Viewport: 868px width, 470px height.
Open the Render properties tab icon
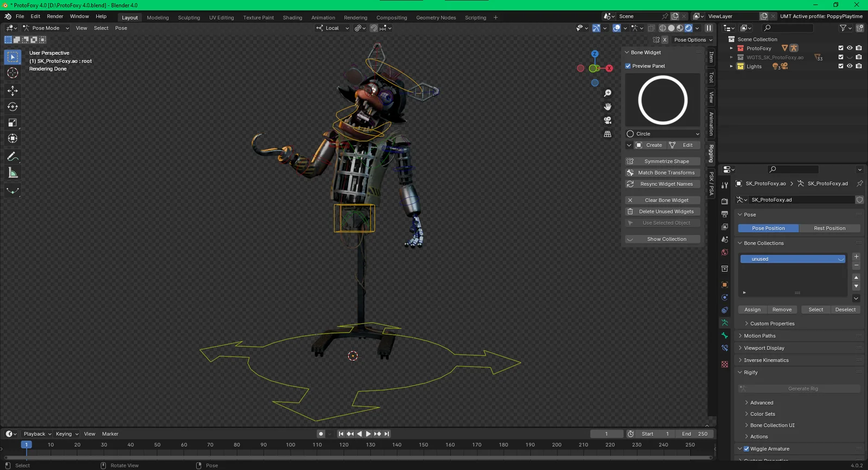pos(725,201)
